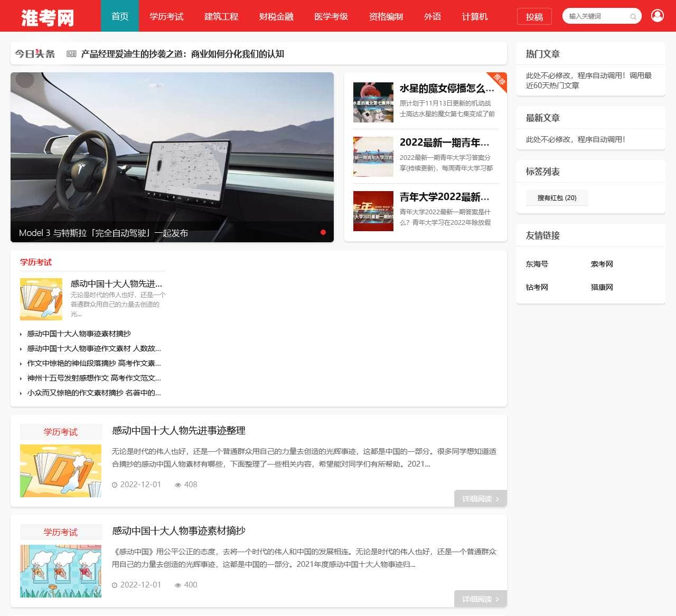The width and height of the screenshot is (676, 616).
Task: Click the 淮考网 site logo
Action: [x=48, y=17]
